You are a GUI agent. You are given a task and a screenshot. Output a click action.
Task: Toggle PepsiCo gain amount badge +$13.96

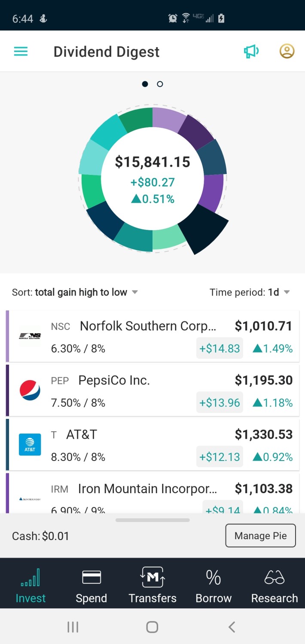pos(220,403)
